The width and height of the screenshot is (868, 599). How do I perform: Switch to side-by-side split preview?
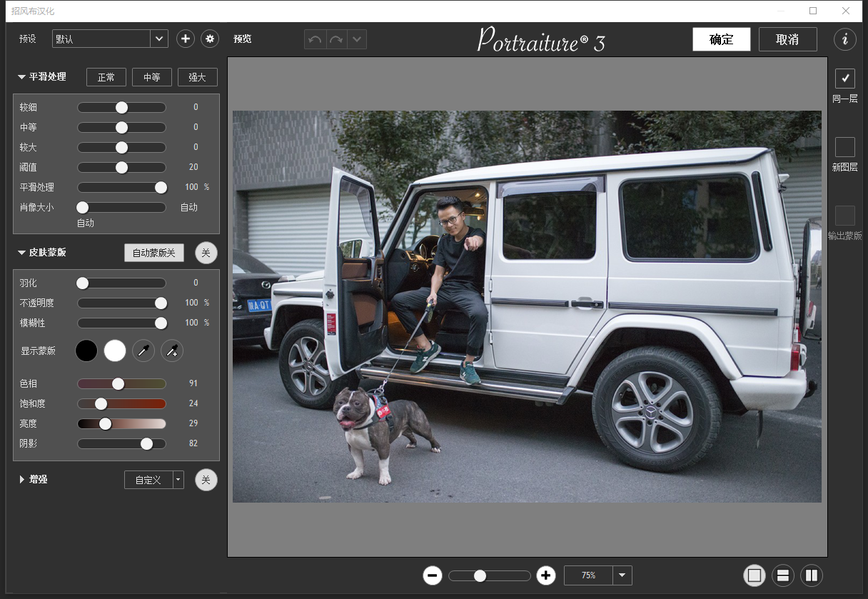tap(812, 575)
